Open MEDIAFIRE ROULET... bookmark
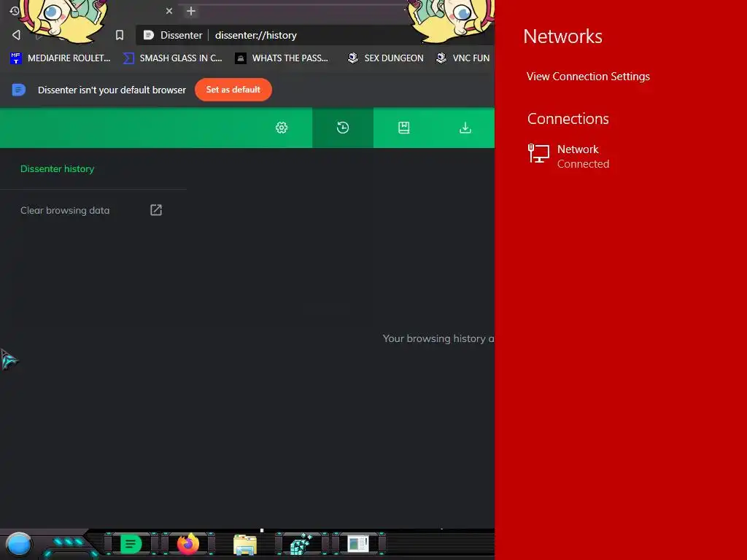 (x=60, y=58)
